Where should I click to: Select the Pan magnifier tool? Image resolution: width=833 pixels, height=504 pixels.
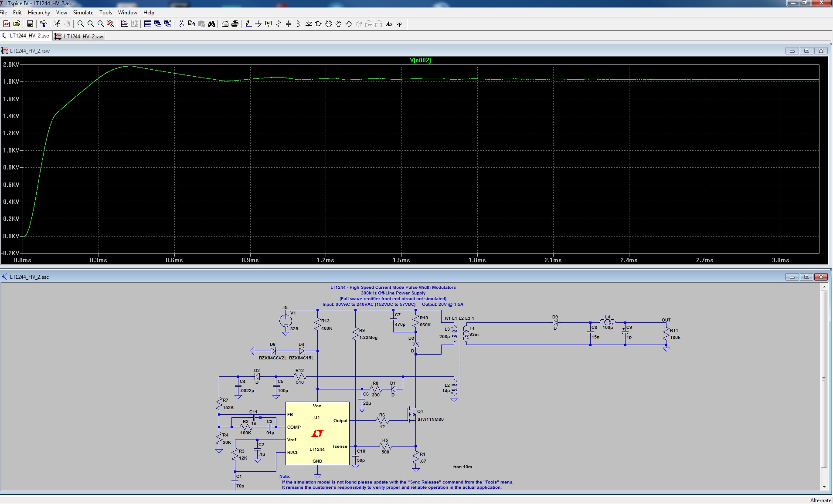pos(91,24)
